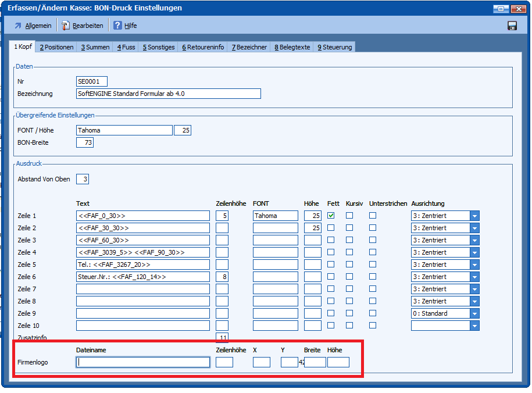Select the 8 Belegtexte tab
Image resolution: width=532 pixels, height=393 pixels.
pyautogui.click(x=292, y=47)
